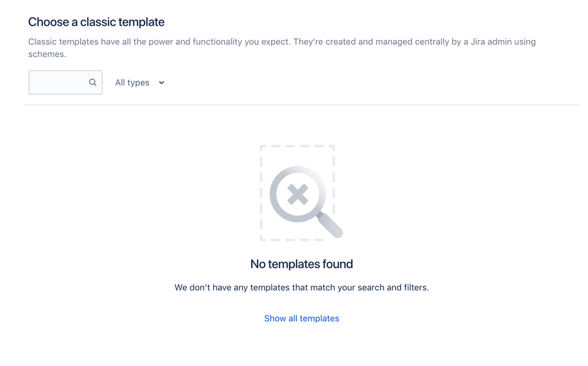Click the horizontal divider below search bar

point(302,105)
